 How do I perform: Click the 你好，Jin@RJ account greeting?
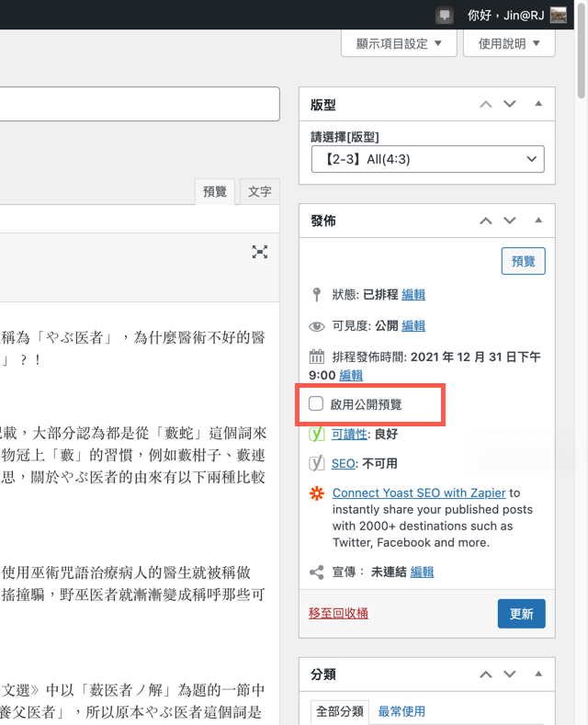pos(505,16)
